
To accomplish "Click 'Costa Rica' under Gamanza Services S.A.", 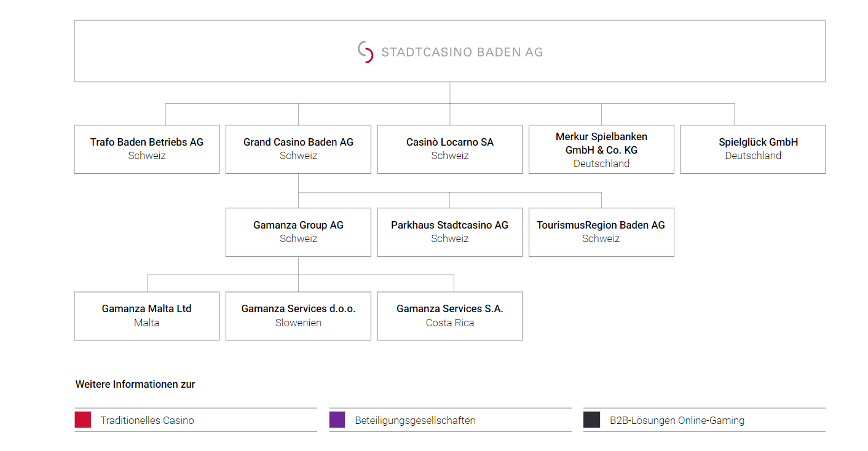I will (x=450, y=323).
